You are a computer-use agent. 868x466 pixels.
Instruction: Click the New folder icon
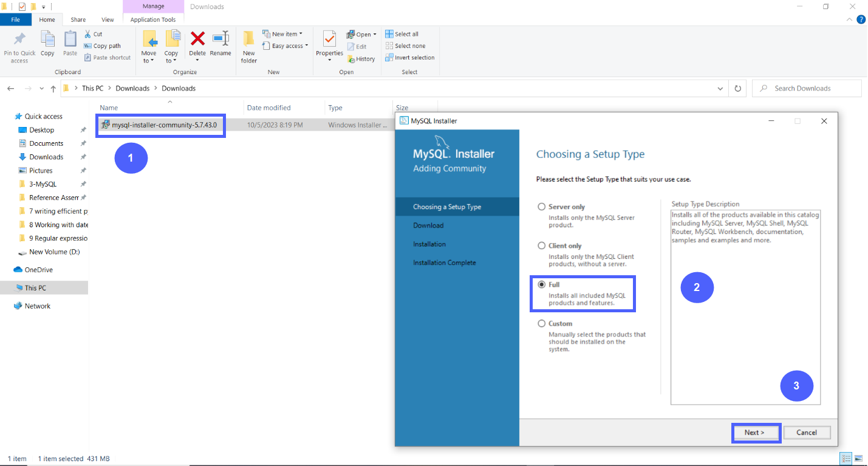coord(249,39)
